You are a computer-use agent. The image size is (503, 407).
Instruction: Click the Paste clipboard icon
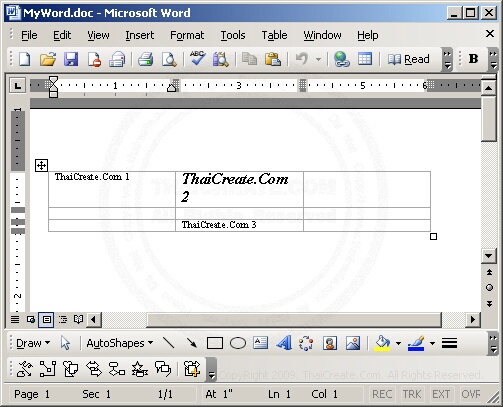273,60
